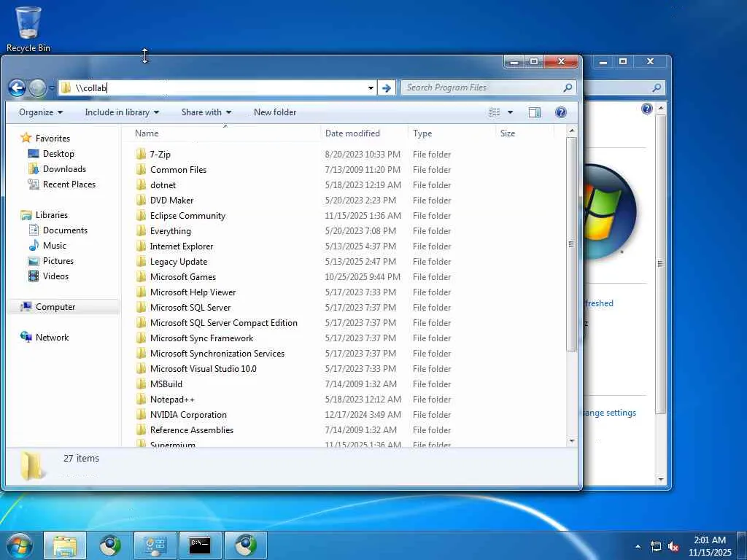Sort by the Type column header
The image size is (747, 560).
[451, 133]
